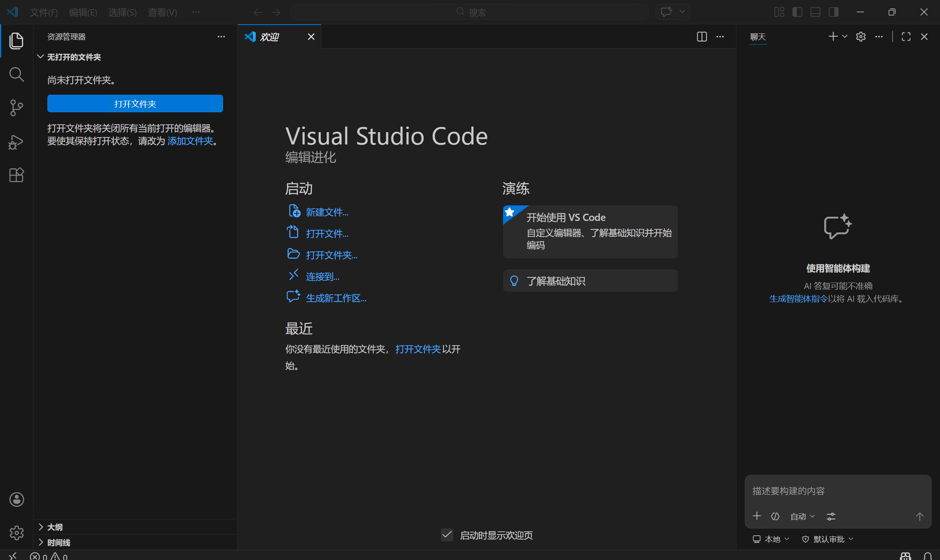The image size is (940, 560).
Task: Open the Accounts icon menu
Action: tap(16, 499)
